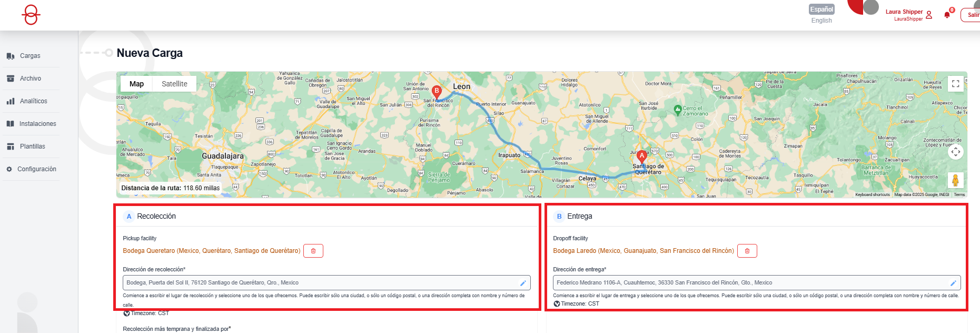Edit pickup address with pencil icon
Screen dimensions: 980x333
click(x=523, y=283)
